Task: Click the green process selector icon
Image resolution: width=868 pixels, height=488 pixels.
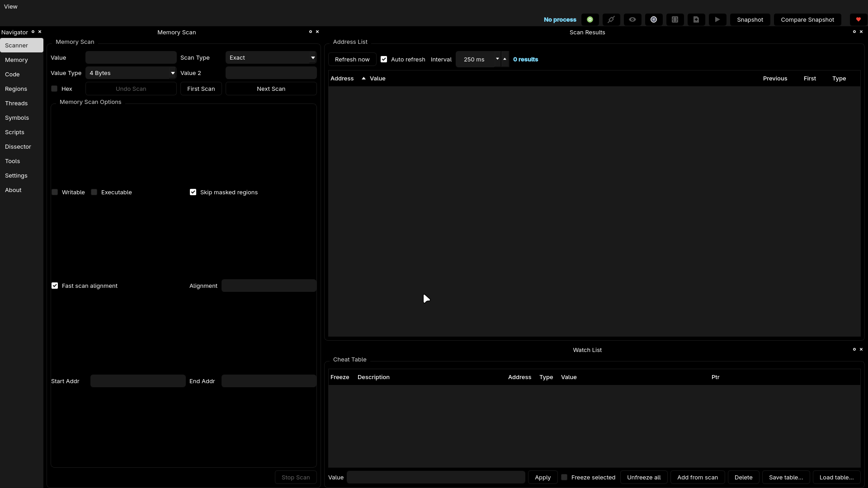Action: click(x=590, y=19)
